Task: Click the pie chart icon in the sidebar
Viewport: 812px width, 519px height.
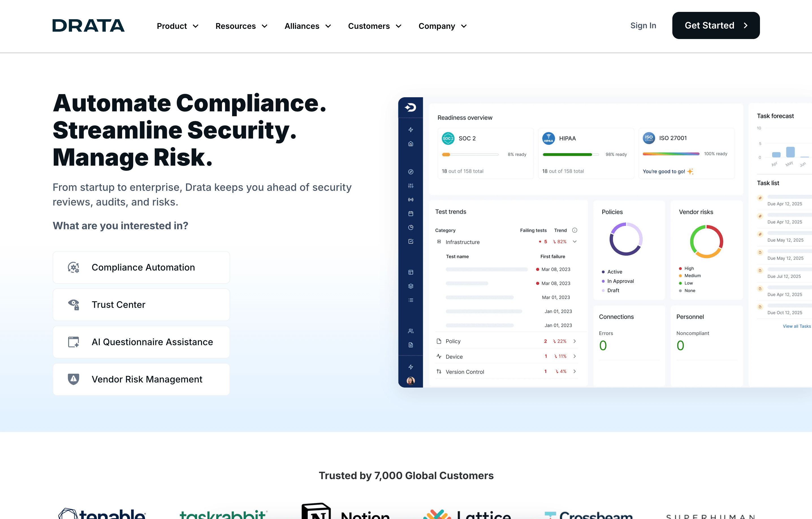Action: click(411, 227)
